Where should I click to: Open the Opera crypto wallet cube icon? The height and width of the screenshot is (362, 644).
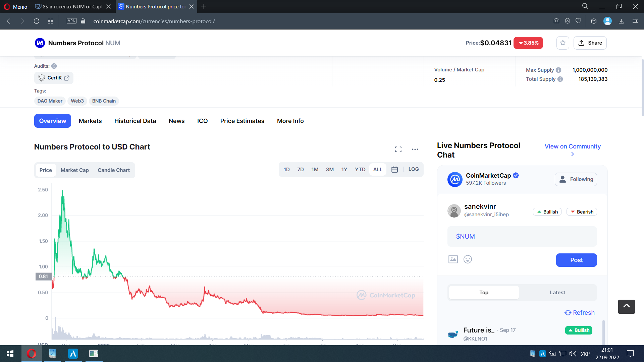tap(594, 21)
